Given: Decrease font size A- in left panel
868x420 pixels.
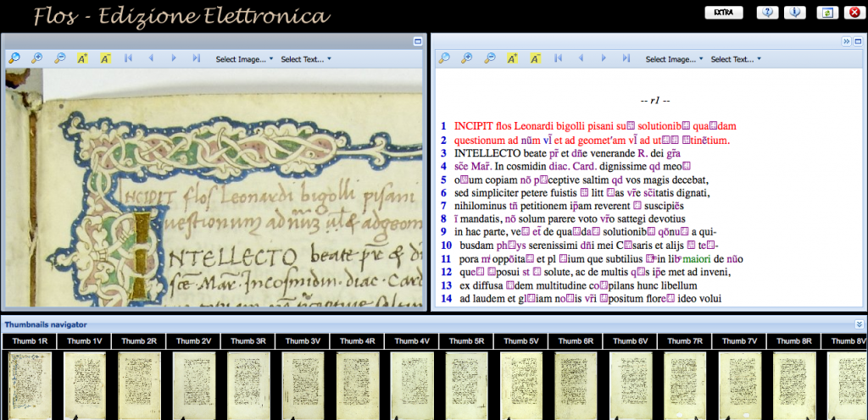Looking at the screenshot, I should [105, 58].
